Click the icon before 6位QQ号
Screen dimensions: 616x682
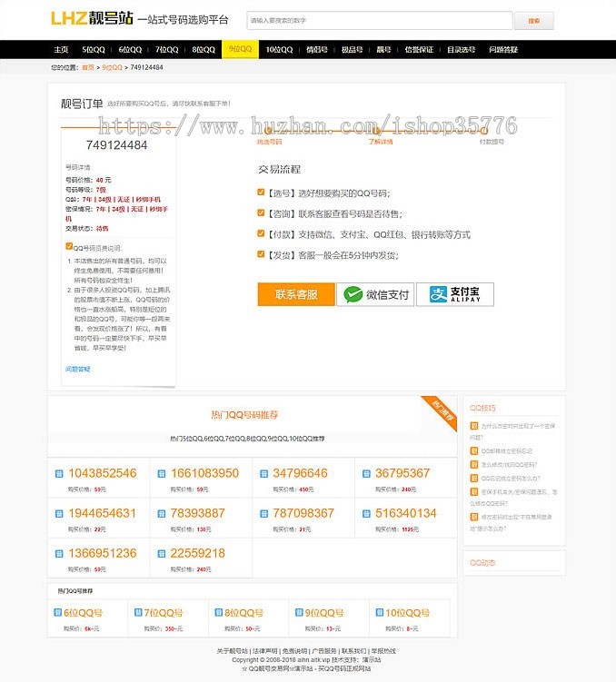click(57, 612)
